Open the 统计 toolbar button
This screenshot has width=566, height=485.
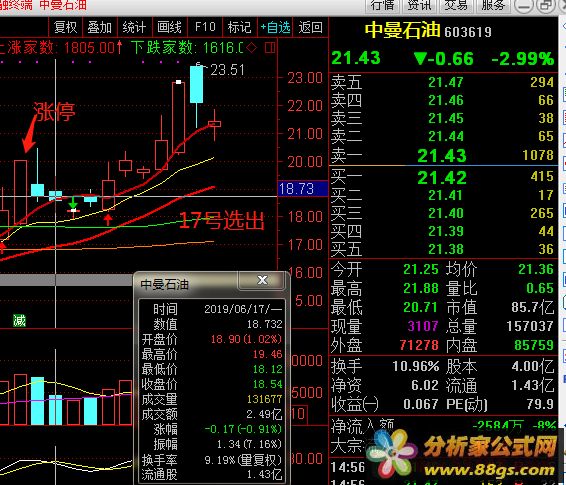(134, 27)
